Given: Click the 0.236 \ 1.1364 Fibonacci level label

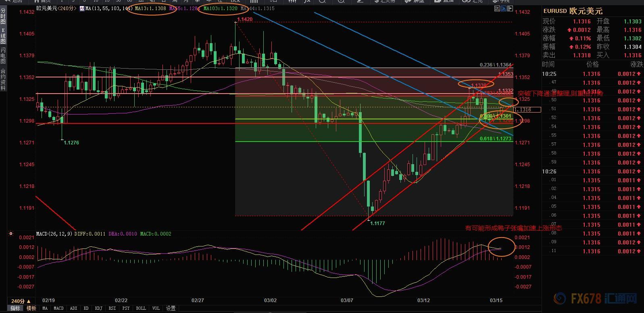Looking at the screenshot, I should 496,65.
